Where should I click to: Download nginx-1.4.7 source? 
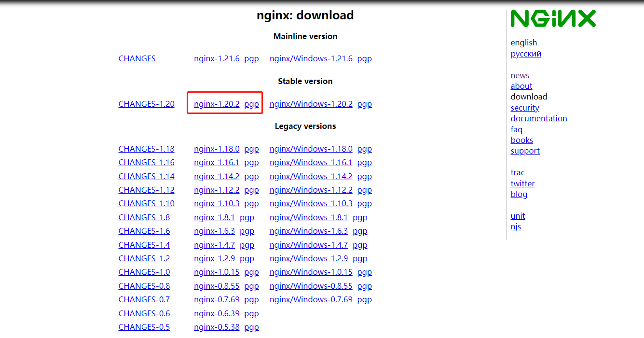tap(214, 245)
